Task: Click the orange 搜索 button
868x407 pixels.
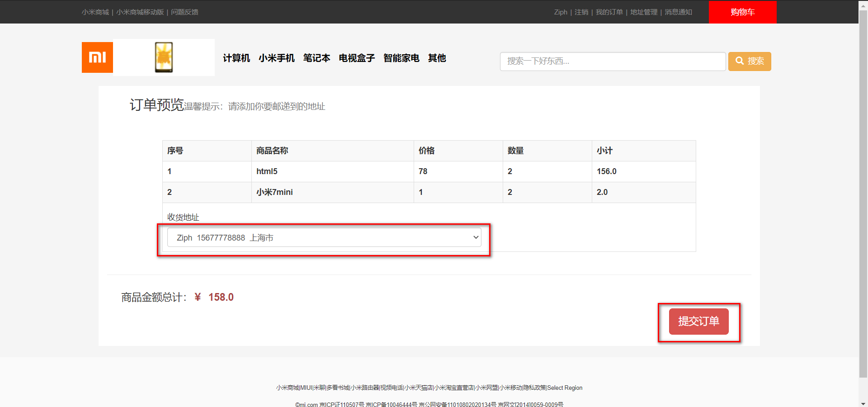Action: (750, 62)
